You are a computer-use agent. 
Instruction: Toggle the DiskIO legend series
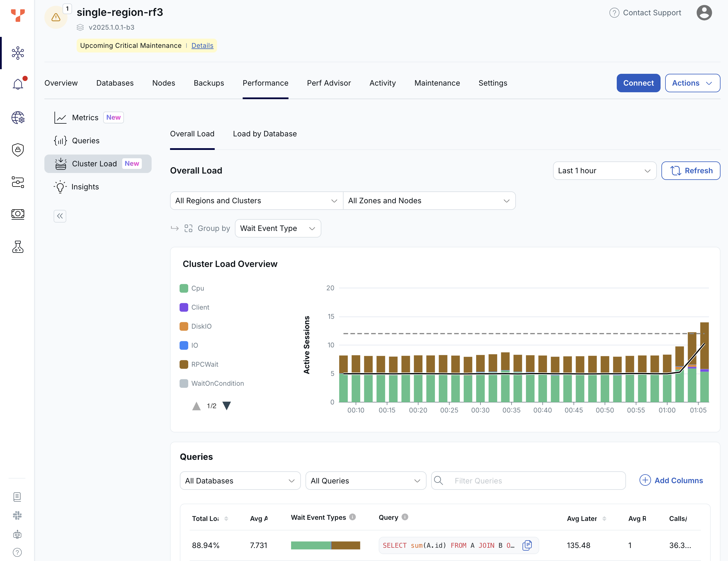pyautogui.click(x=201, y=326)
